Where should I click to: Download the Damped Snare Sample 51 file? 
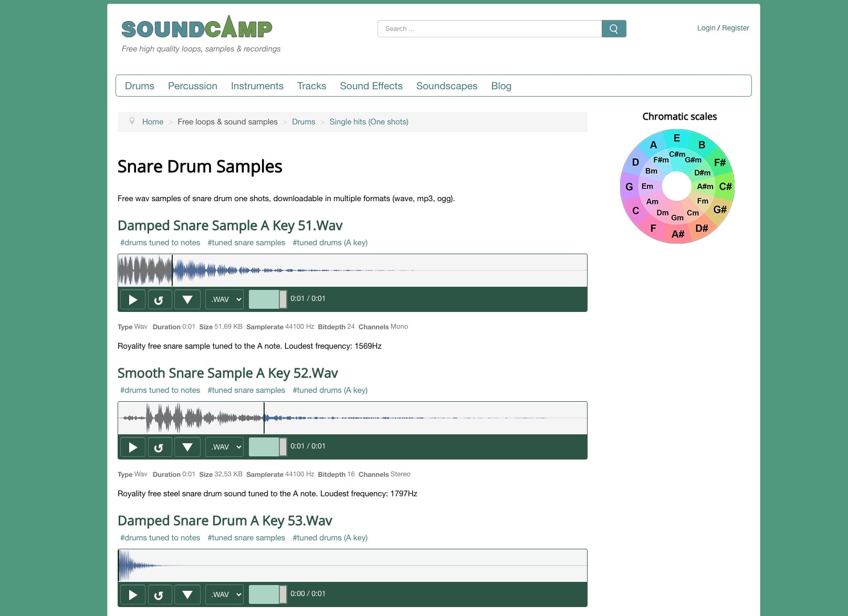pos(187,299)
